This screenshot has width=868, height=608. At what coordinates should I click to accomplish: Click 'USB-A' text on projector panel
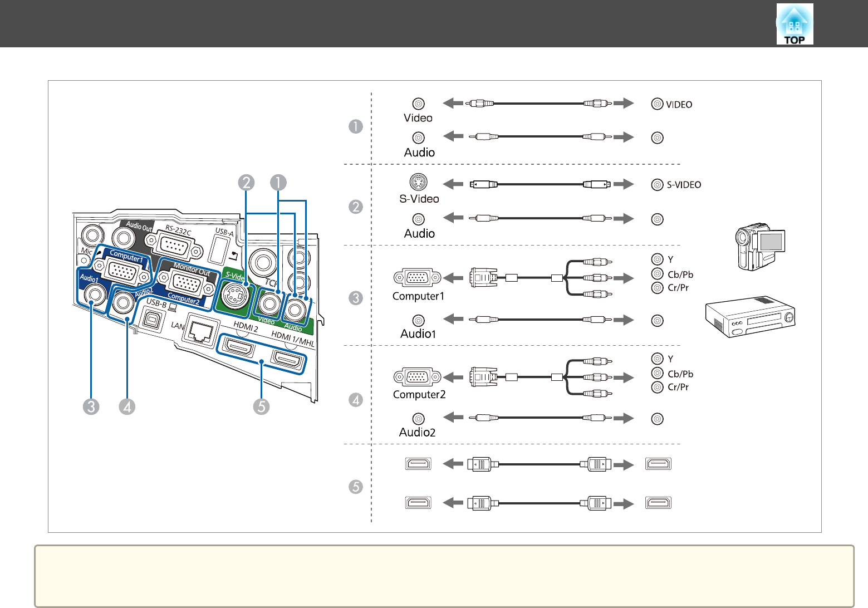click(x=224, y=233)
